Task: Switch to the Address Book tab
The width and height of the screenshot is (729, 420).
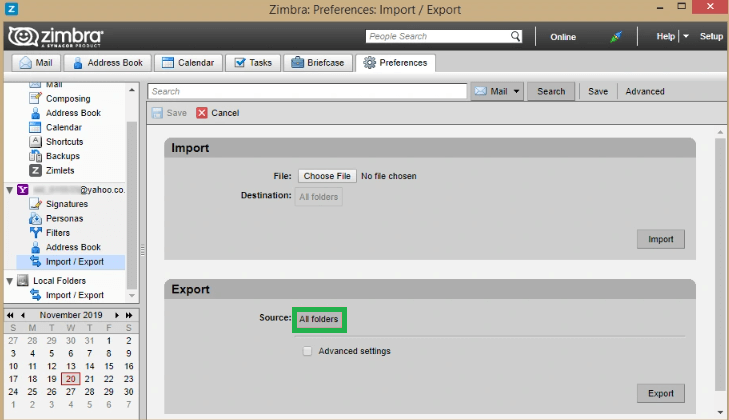Action: point(108,63)
